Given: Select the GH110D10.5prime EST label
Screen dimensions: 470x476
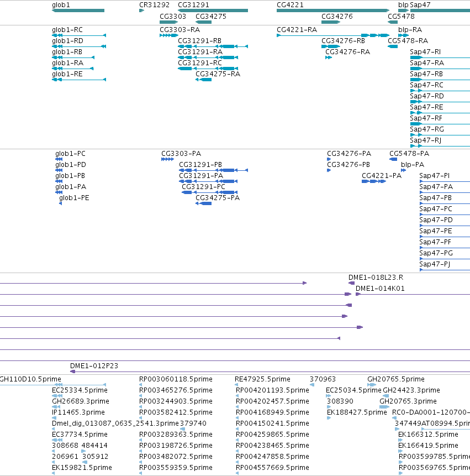Looking at the screenshot, I should point(30,379).
